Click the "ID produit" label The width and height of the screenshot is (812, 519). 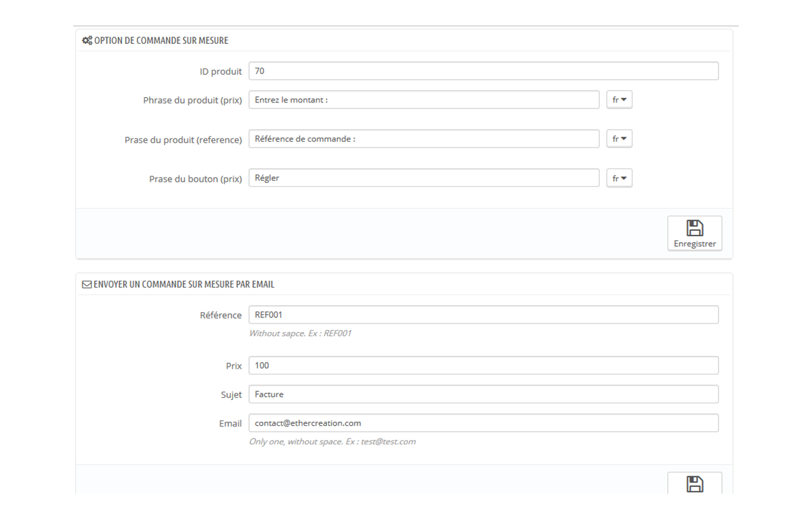pos(221,72)
